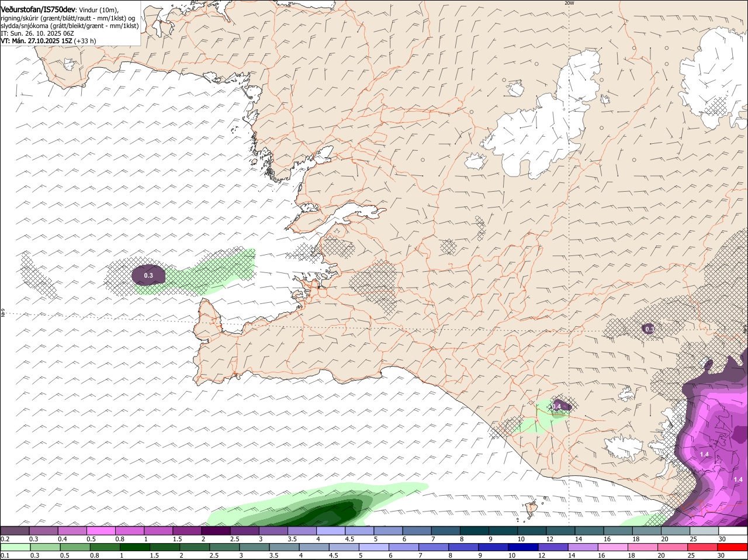Viewport: 748px width, 560px height.
Task: Click the '4.5' label in the lower legend
Action: 333,556
